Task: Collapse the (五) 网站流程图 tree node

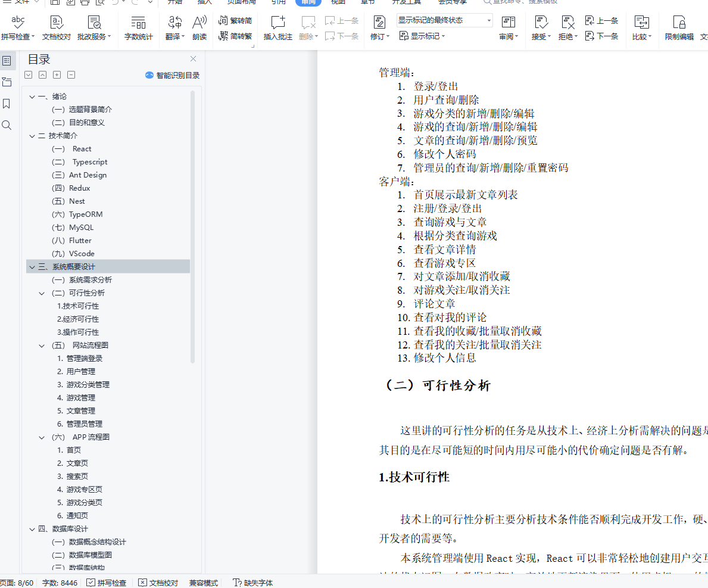Action: tap(42, 346)
